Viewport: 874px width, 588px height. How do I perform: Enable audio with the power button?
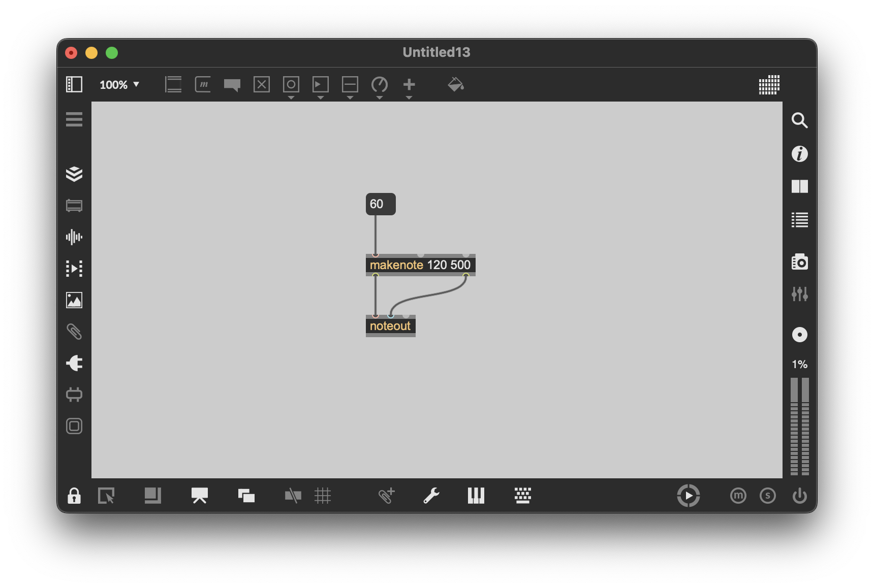[800, 496]
